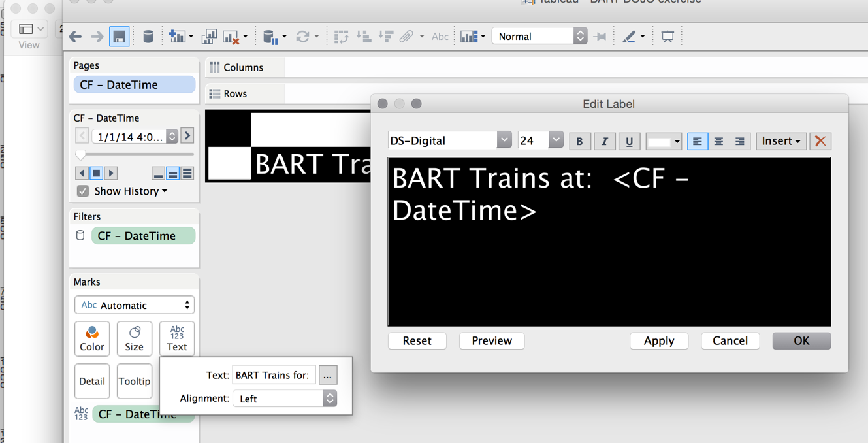
Task: Set playback speed to normal
Action: 172,173
